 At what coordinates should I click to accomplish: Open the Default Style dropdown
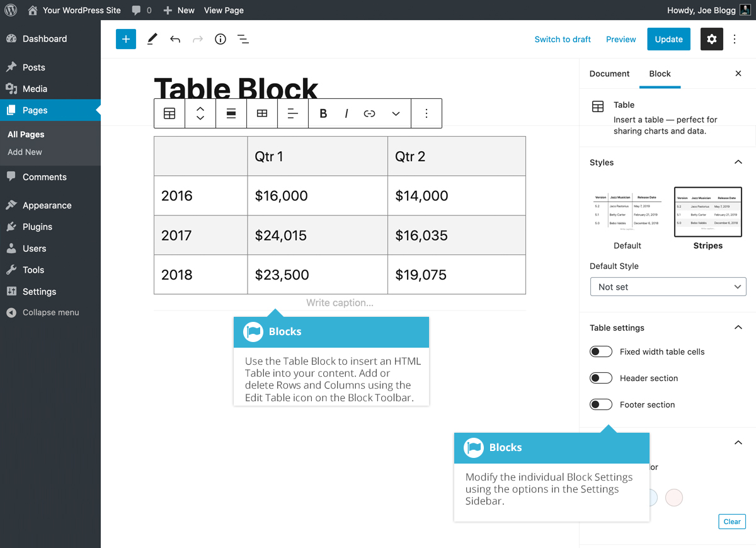click(668, 287)
